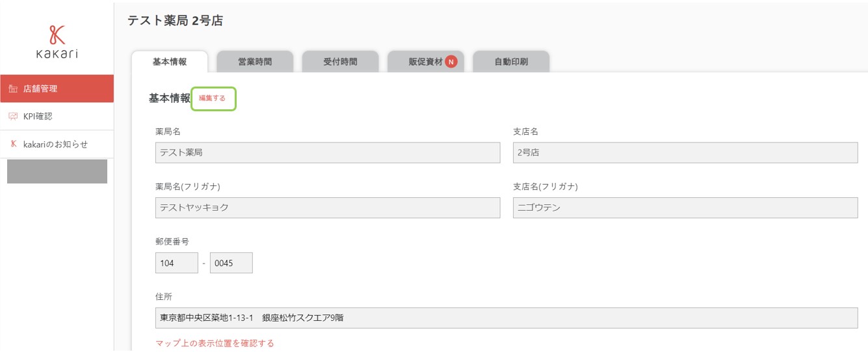868x352 pixels.
Task: Click the 支店名 label
Action: [x=525, y=131]
